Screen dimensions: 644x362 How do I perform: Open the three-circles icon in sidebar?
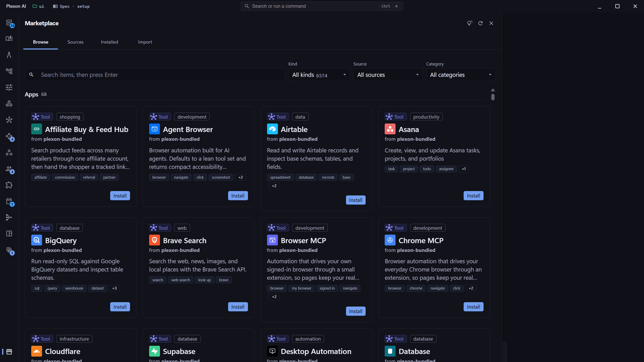(9, 152)
